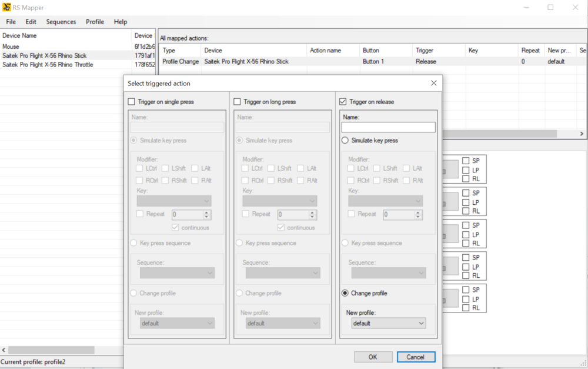Click the Name field under Trigger on release
Screen dimensions: 588x369
(x=389, y=127)
